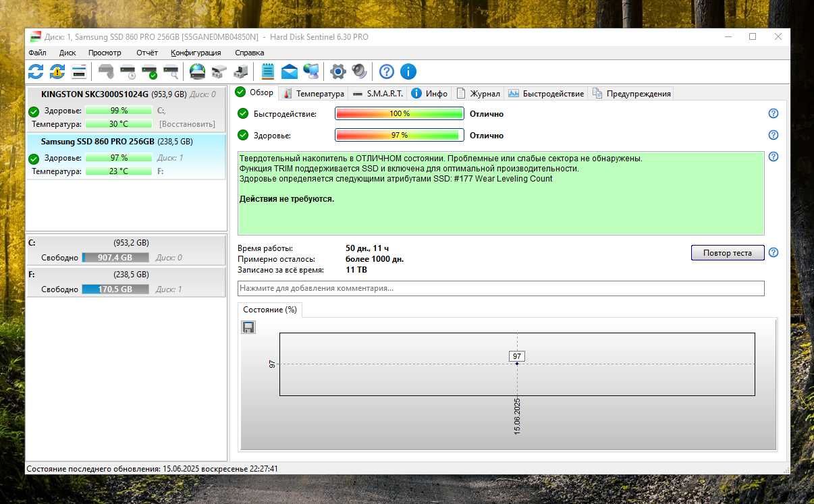Select the KINGSTON SKC3000S1024G disk entry
Screen dimensions: 814x504
[x=126, y=109]
